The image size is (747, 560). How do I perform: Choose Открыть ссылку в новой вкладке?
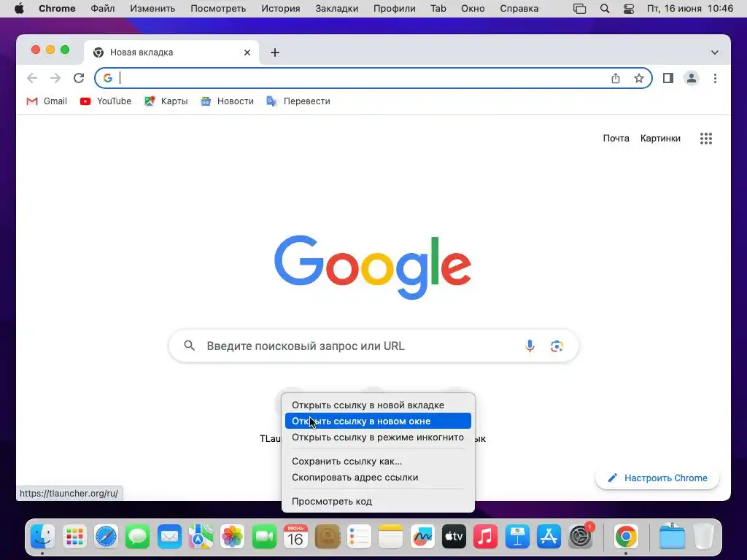pyautogui.click(x=378, y=405)
